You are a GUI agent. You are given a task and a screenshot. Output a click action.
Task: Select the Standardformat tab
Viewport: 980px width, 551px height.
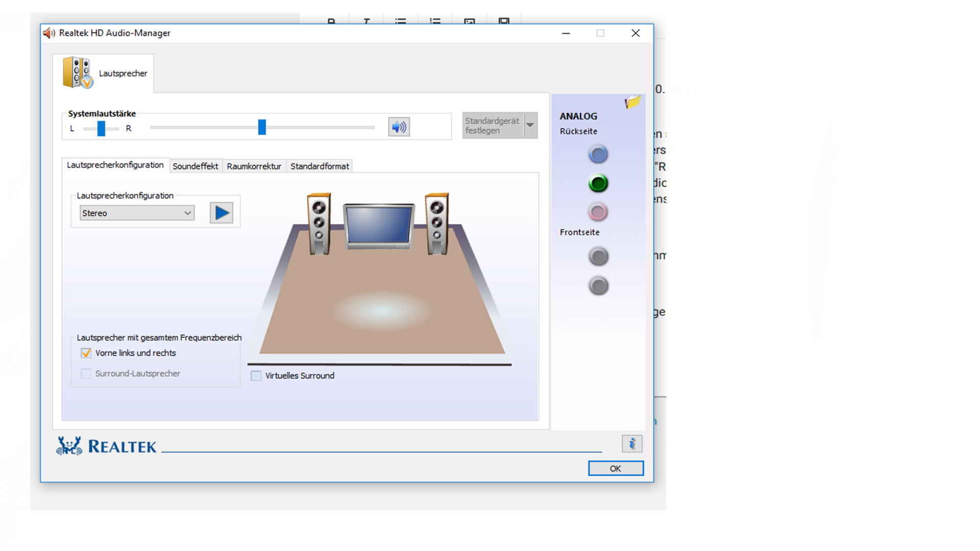click(320, 166)
